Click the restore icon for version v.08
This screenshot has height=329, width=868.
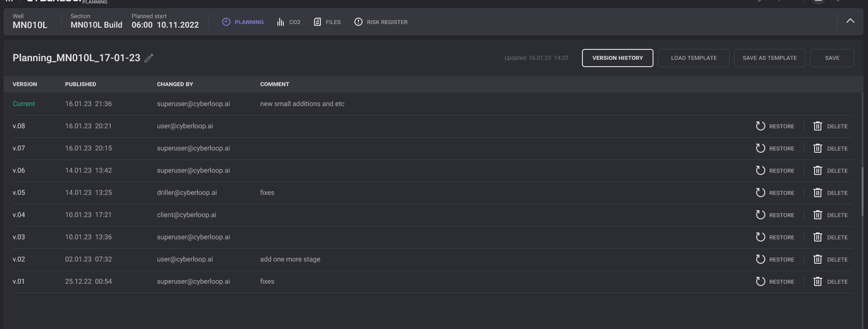[x=760, y=126]
